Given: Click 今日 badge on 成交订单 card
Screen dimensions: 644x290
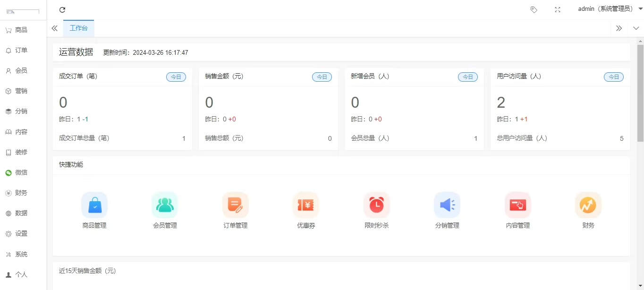Looking at the screenshot, I should click(176, 77).
